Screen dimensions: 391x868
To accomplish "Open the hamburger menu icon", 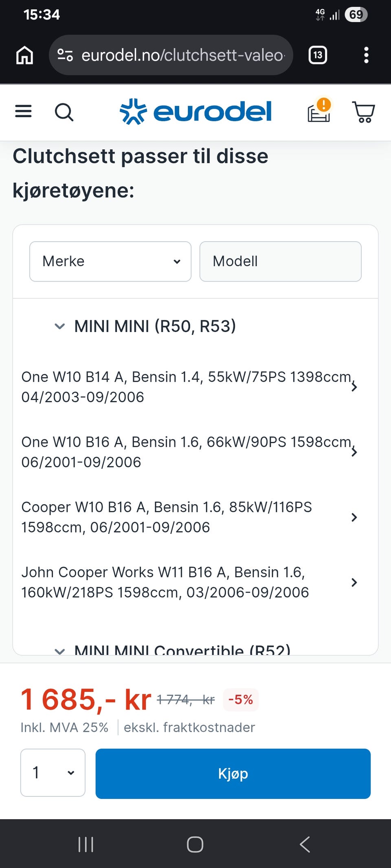I will pyautogui.click(x=23, y=111).
